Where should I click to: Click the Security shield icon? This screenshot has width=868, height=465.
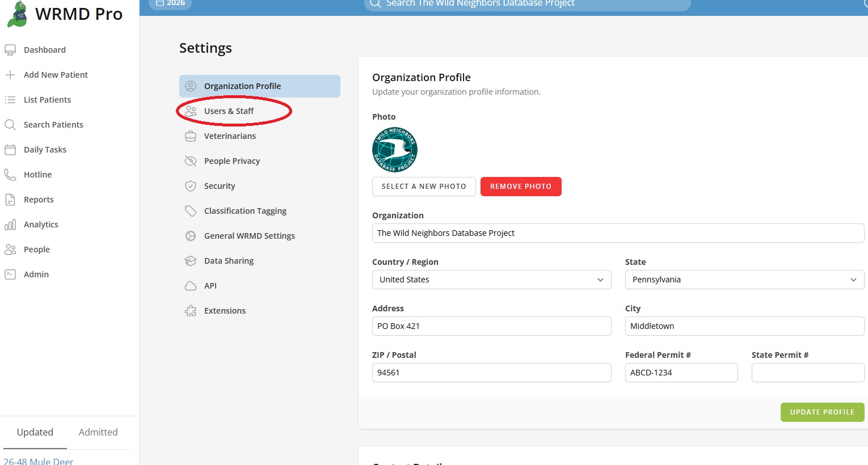[191, 186]
